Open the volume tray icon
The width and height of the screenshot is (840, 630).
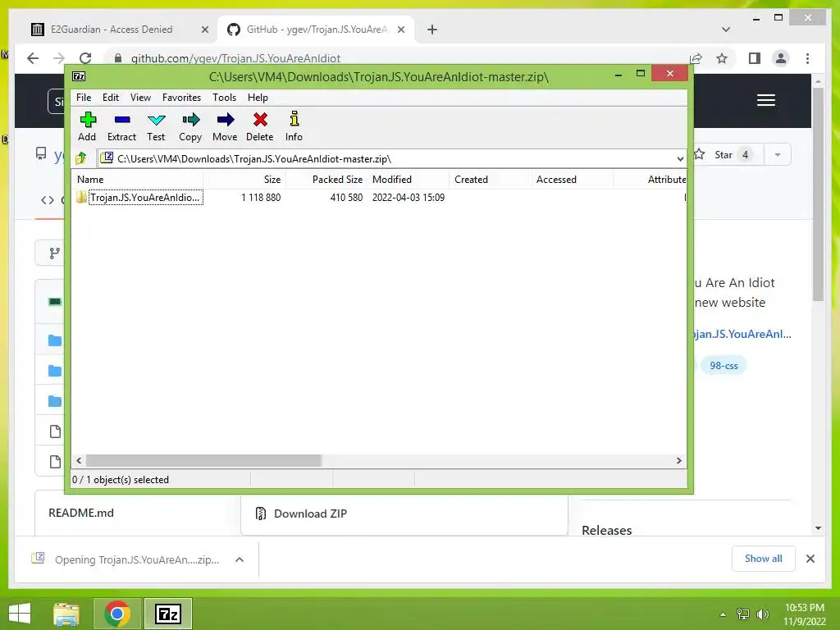coord(762,614)
